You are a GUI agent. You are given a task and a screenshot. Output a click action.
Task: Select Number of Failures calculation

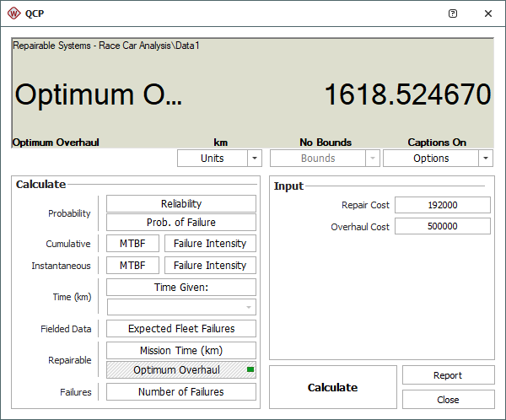click(x=180, y=392)
